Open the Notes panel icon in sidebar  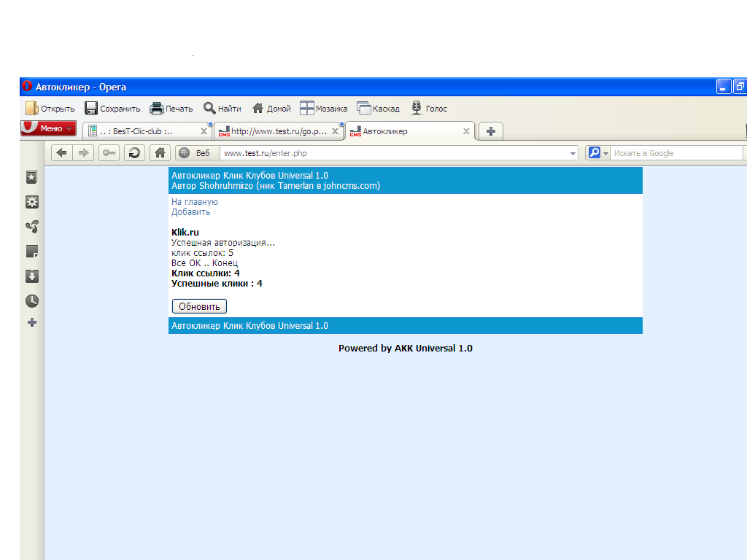coord(32,252)
